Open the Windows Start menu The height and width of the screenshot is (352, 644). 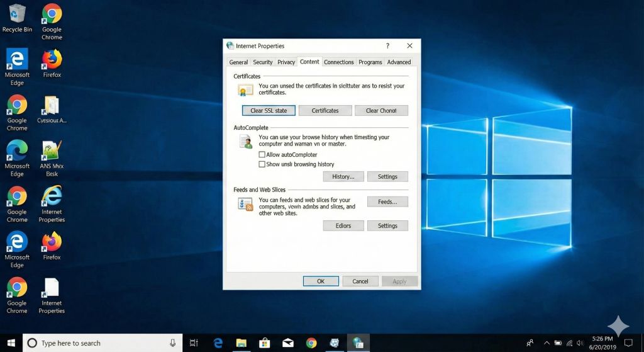coord(11,343)
